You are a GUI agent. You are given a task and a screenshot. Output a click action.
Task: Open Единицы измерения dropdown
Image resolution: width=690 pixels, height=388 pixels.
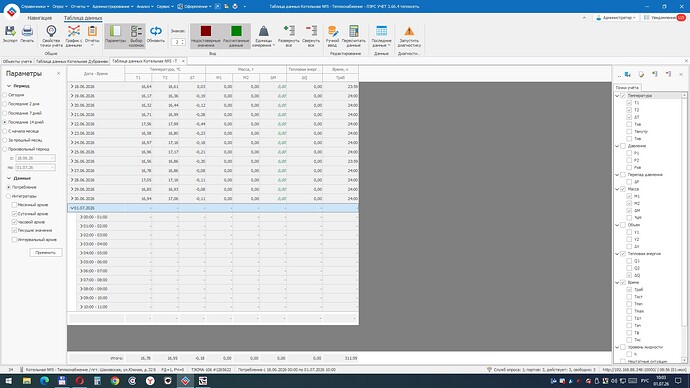click(263, 36)
